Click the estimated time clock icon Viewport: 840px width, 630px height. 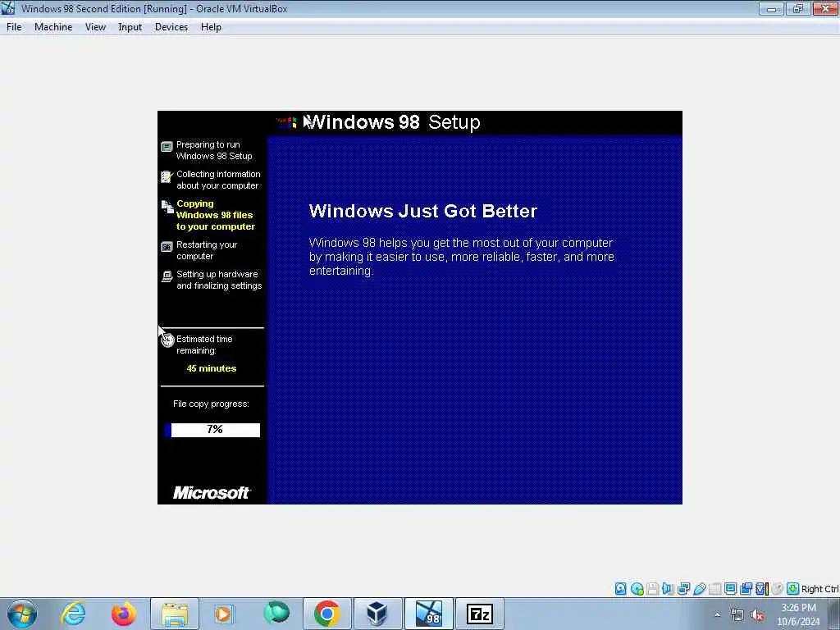tap(167, 340)
